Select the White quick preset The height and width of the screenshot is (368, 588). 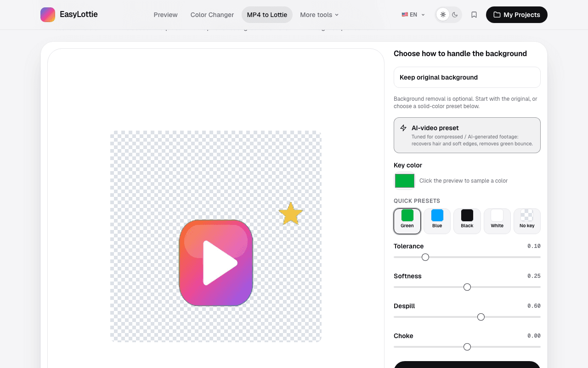click(x=497, y=221)
